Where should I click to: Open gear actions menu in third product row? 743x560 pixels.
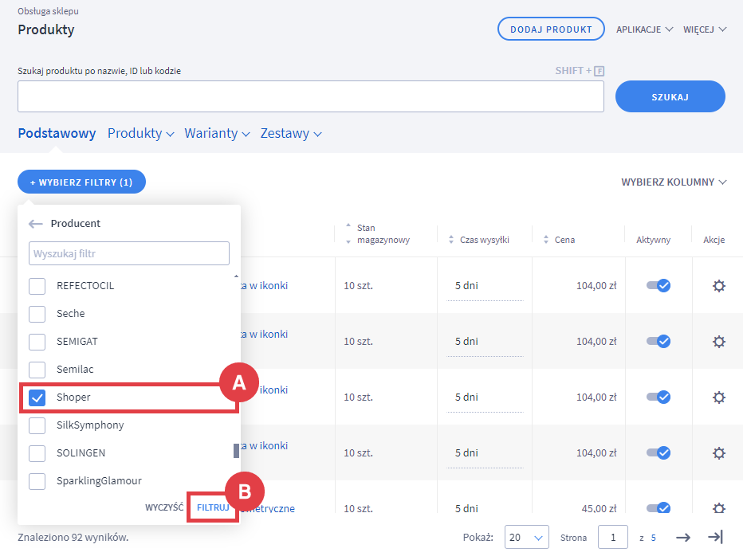[x=718, y=397]
